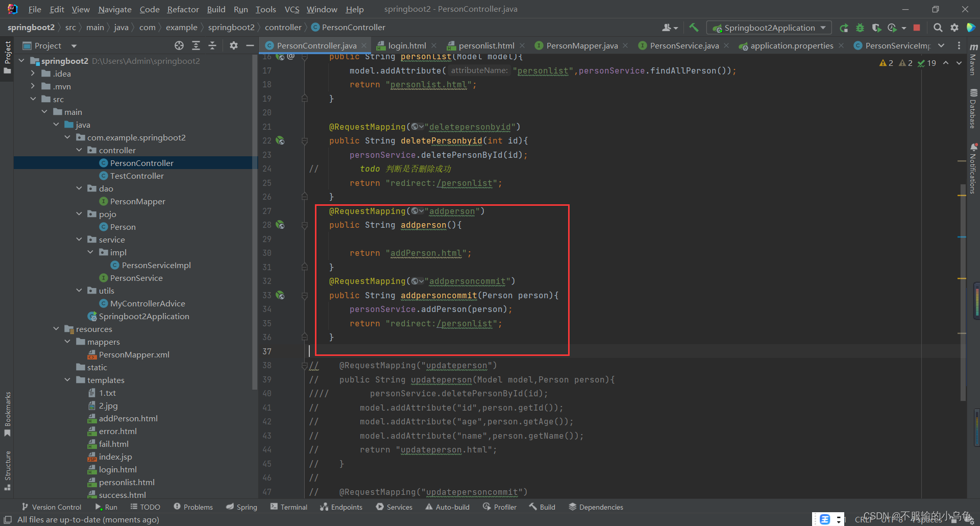Start debugging with the bug icon
980x526 pixels.
tap(860, 28)
